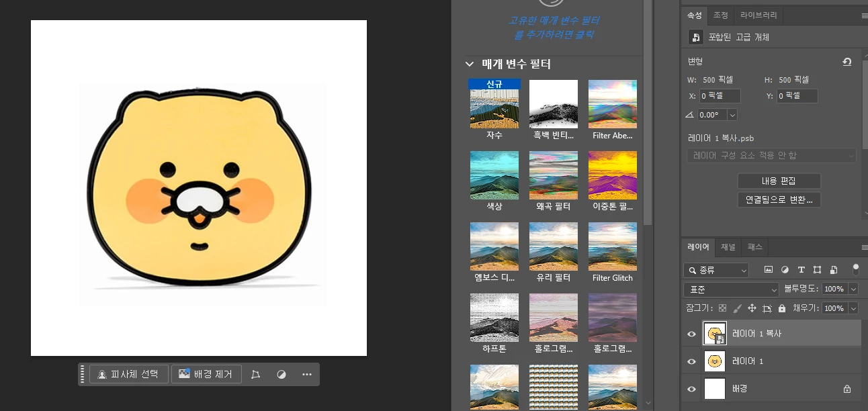Image resolution: width=868 pixels, height=411 pixels.
Task: Switch to the 라이브러리 tab
Action: (758, 15)
